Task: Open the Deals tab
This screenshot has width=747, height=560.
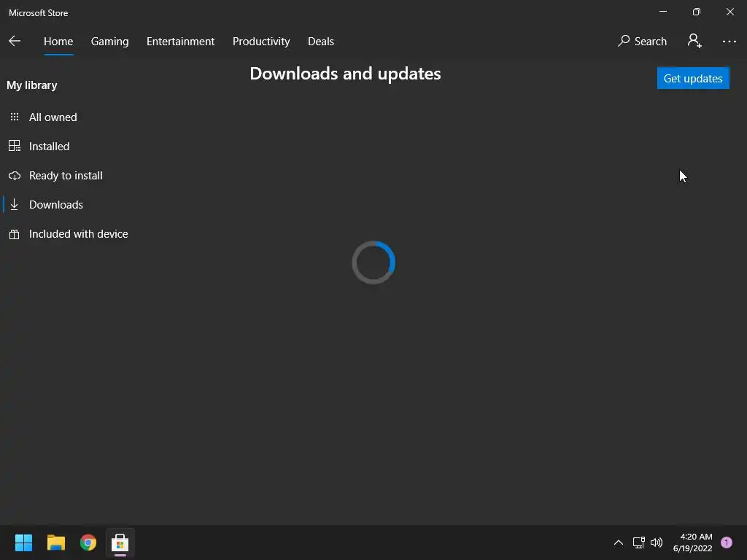Action: (321, 42)
